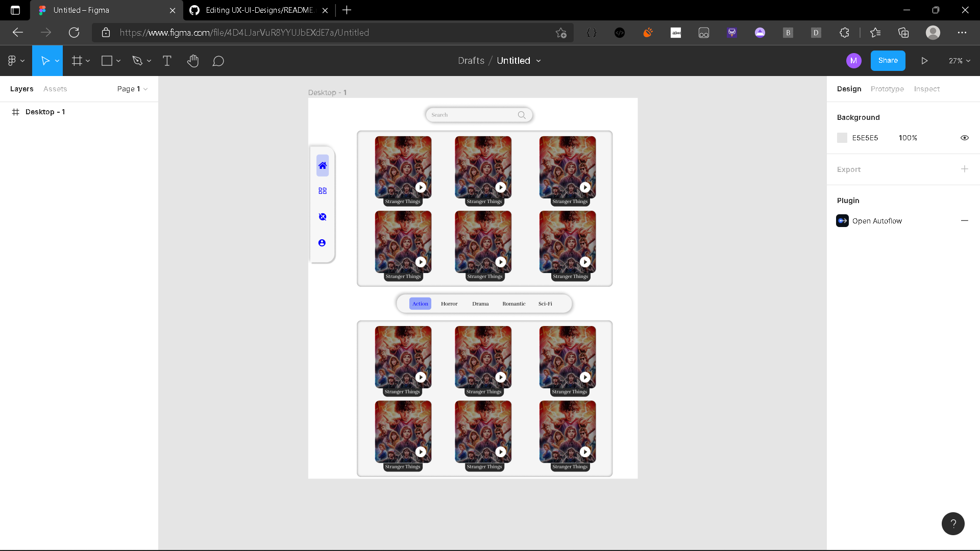
Task: Add current page to browser favorites
Action: tap(561, 33)
